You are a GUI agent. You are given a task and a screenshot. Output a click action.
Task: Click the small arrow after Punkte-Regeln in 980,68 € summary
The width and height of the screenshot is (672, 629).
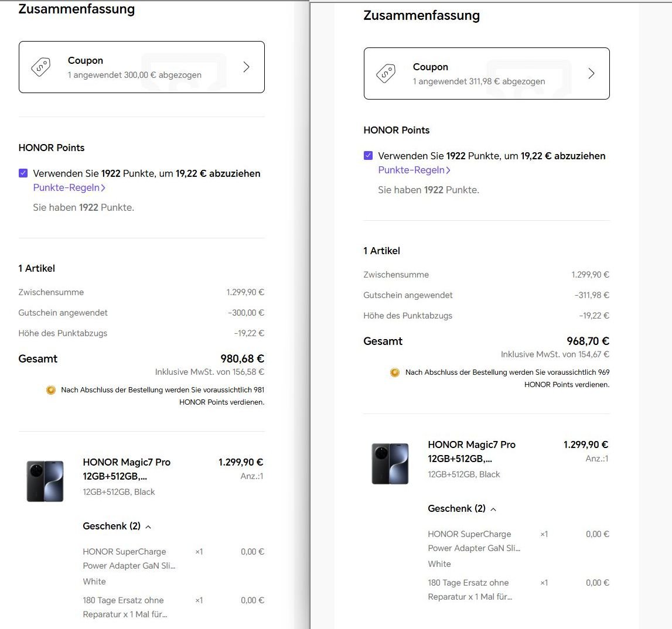click(x=103, y=188)
